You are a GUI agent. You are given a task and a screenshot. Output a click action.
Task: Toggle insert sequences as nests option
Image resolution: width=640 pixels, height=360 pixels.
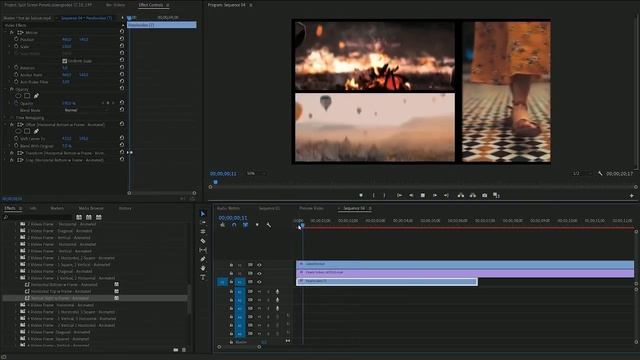(x=222, y=225)
